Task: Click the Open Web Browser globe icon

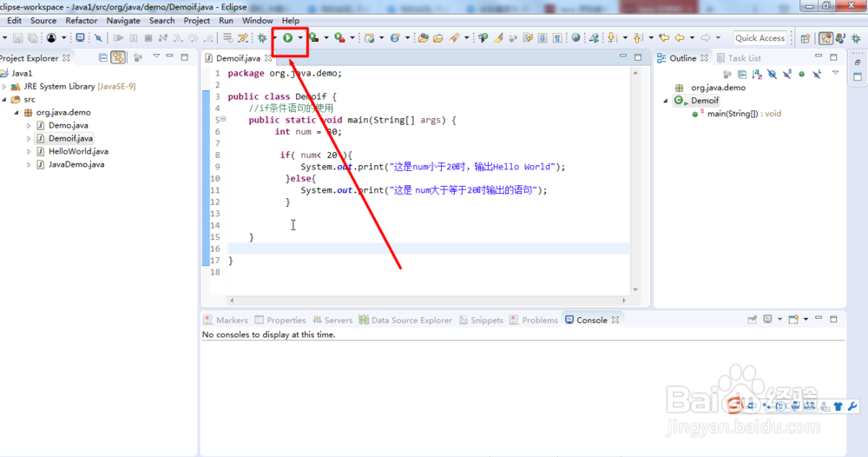Action: (x=575, y=37)
